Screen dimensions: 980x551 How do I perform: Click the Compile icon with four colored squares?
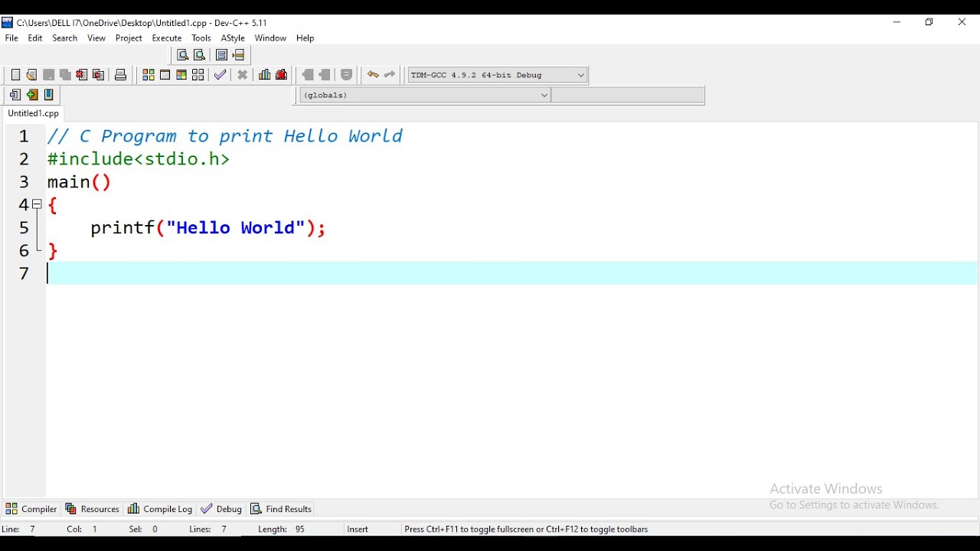148,75
